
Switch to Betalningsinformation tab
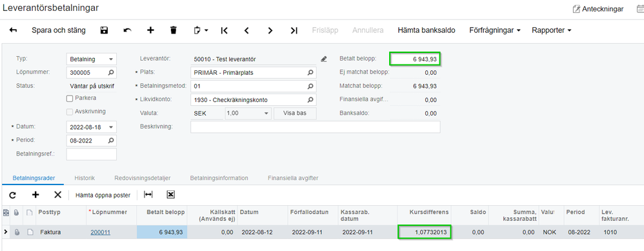click(219, 178)
